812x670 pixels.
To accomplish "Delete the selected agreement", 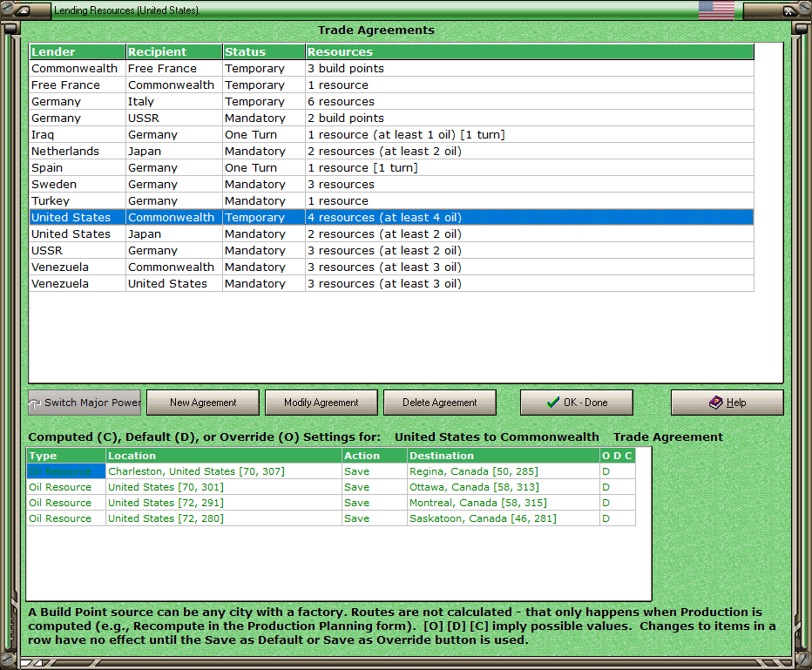I will 440,403.
